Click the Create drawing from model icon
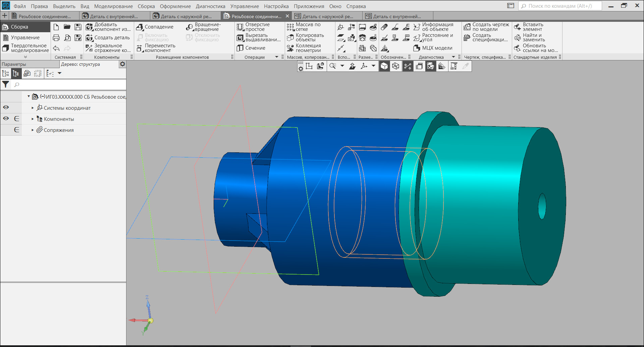This screenshot has width=644, height=347. coord(467,27)
